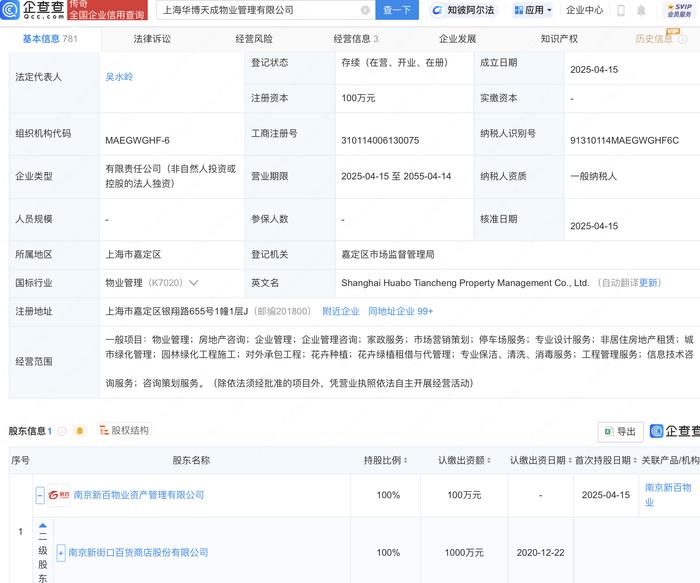Clear the search box with the X icon
Viewport: 700px width, 583px height.
coord(365,10)
